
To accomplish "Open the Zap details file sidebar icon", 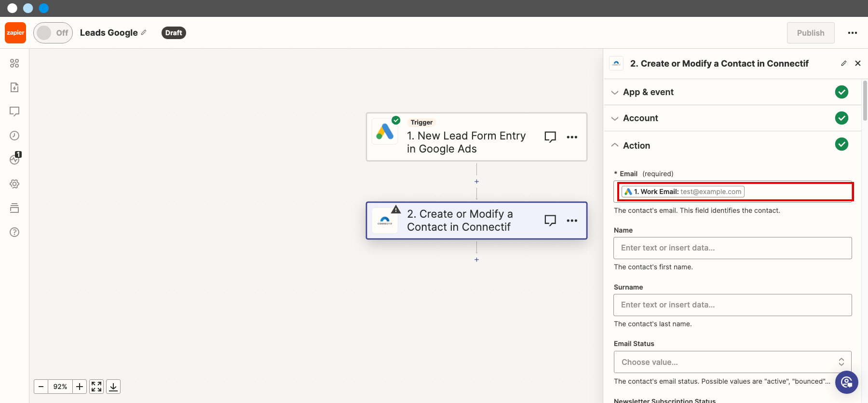I will coord(14,87).
